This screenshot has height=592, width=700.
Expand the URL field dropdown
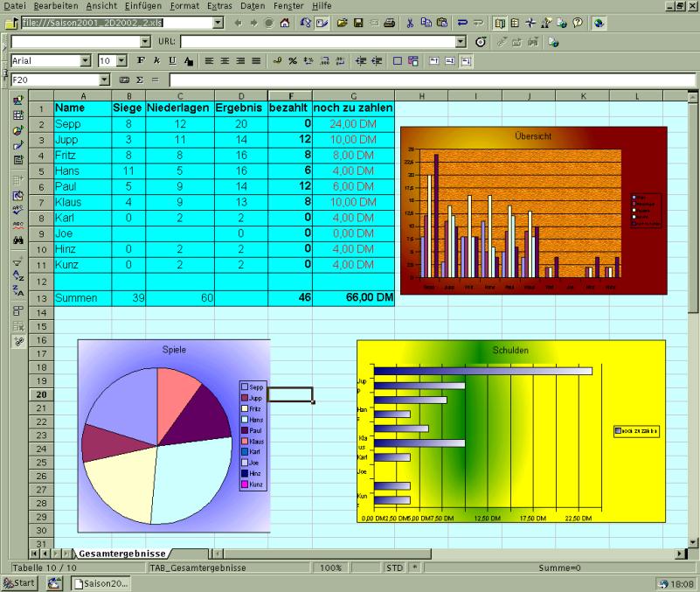pyautogui.click(x=461, y=41)
